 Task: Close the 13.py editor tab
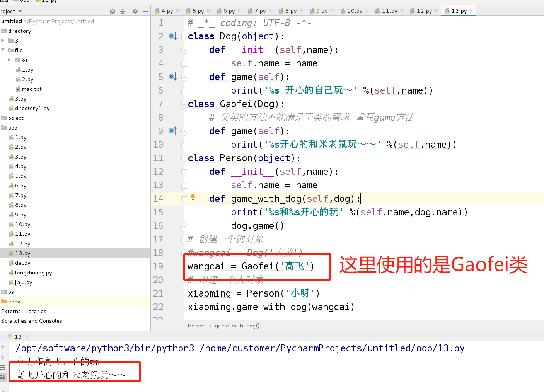pos(471,11)
